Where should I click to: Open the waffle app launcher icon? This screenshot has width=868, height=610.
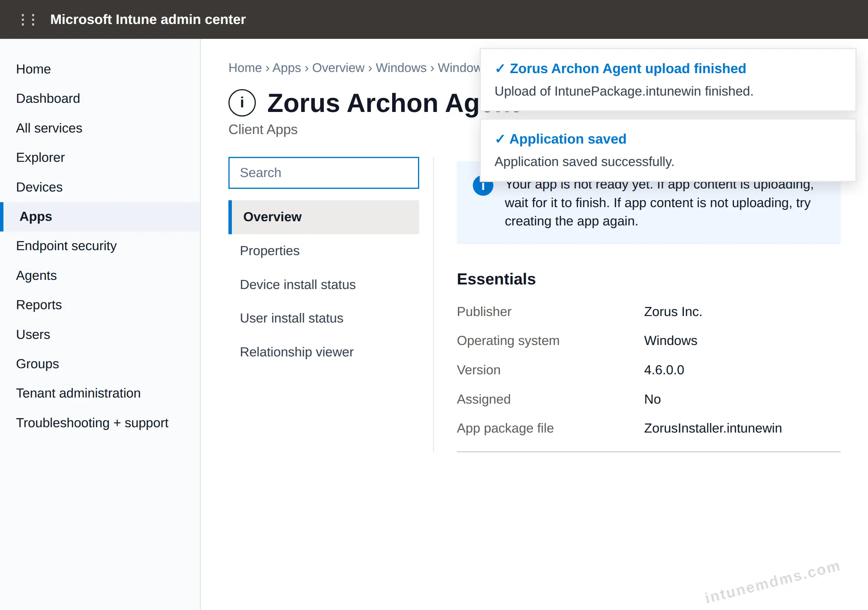click(x=28, y=19)
